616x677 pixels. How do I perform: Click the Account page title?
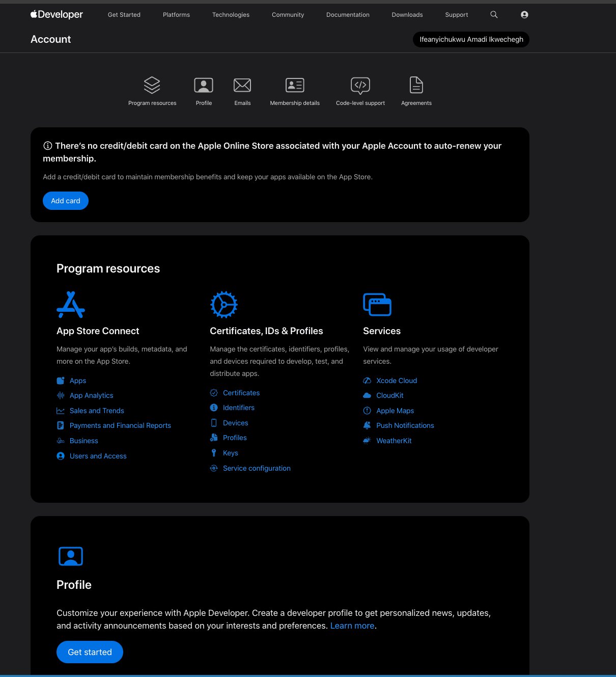pos(50,39)
